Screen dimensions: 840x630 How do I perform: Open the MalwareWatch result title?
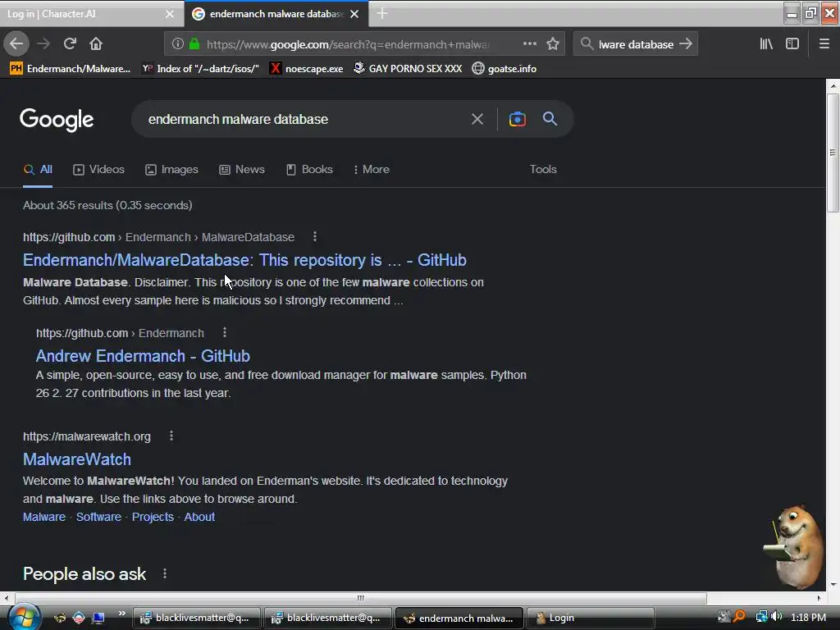click(x=77, y=459)
